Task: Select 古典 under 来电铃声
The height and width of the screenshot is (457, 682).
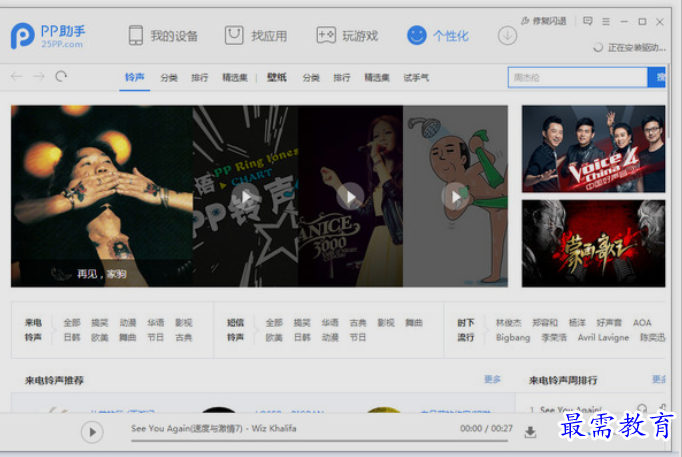Action: pyautogui.click(x=184, y=337)
